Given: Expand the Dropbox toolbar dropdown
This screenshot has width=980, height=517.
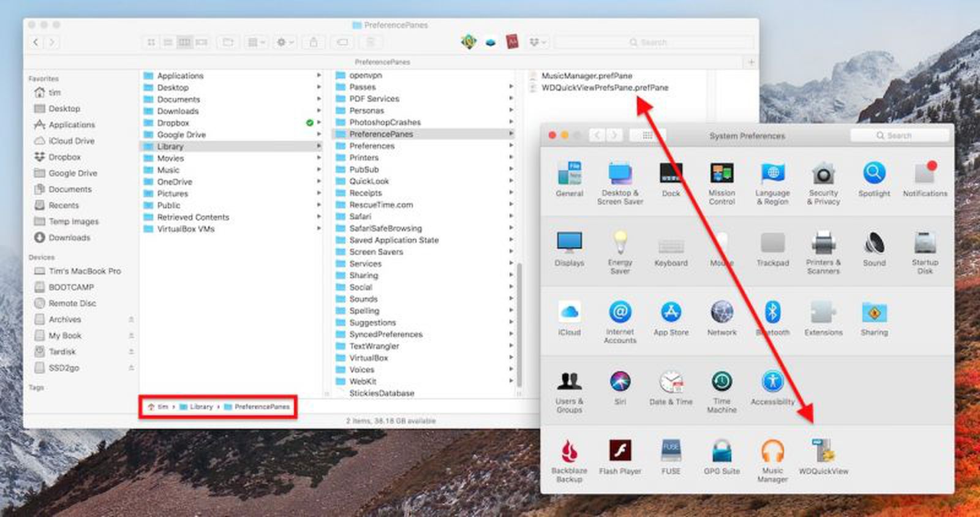Looking at the screenshot, I should click(537, 42).
